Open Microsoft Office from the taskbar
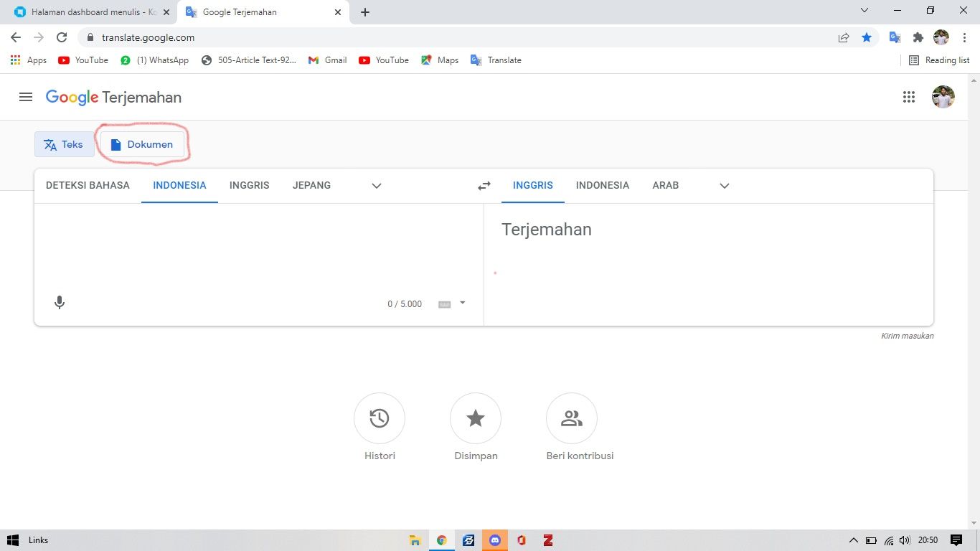The width and height of the screenshot is (980, 551). (522, 540)
